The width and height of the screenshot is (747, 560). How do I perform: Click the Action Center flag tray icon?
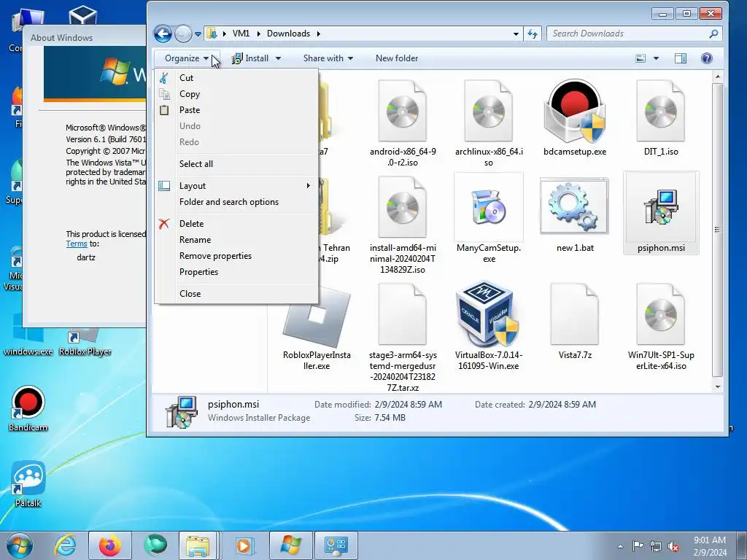tap(638, 545)
